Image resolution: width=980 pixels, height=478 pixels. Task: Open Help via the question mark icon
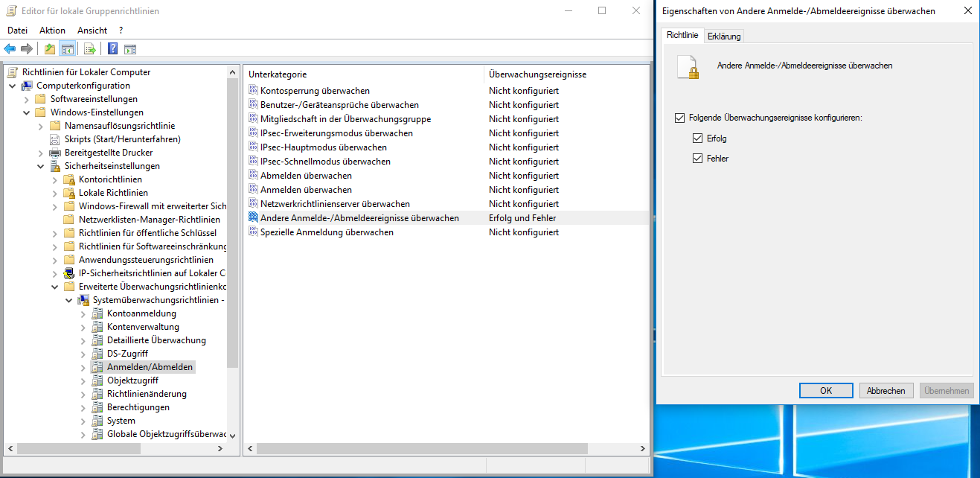point(112,48)
